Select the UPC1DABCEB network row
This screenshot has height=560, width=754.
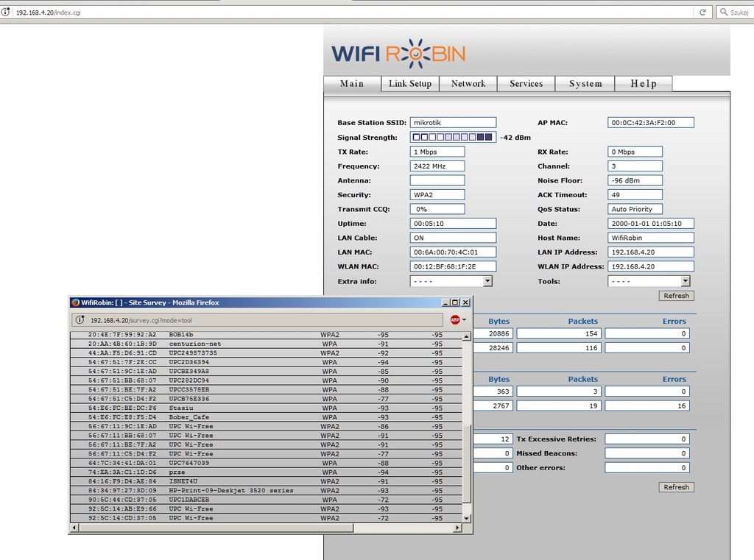coord(267,500)
